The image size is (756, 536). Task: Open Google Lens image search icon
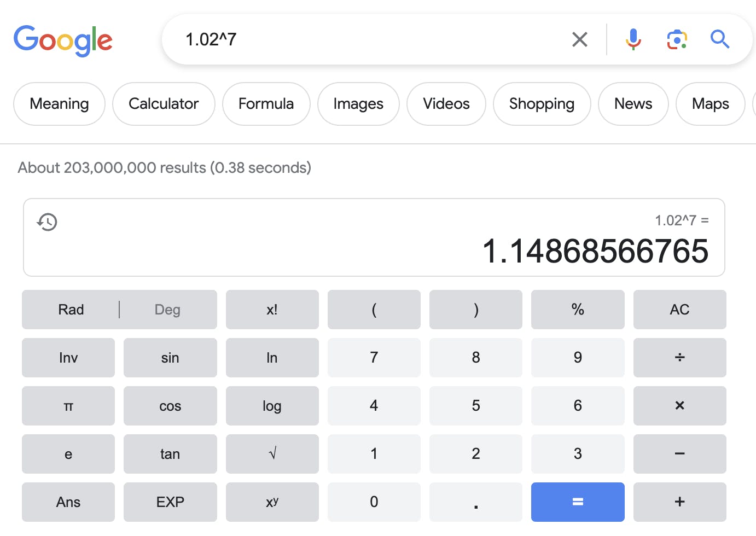pos(677,39)
